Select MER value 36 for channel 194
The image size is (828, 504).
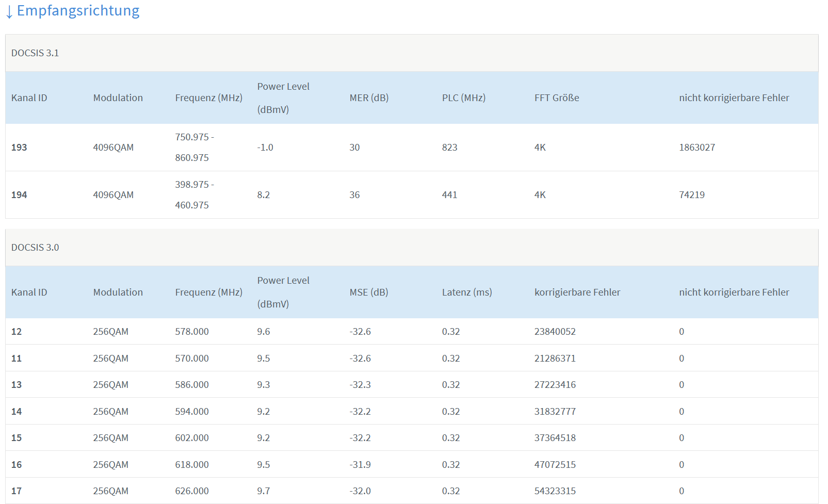(354, 195)
